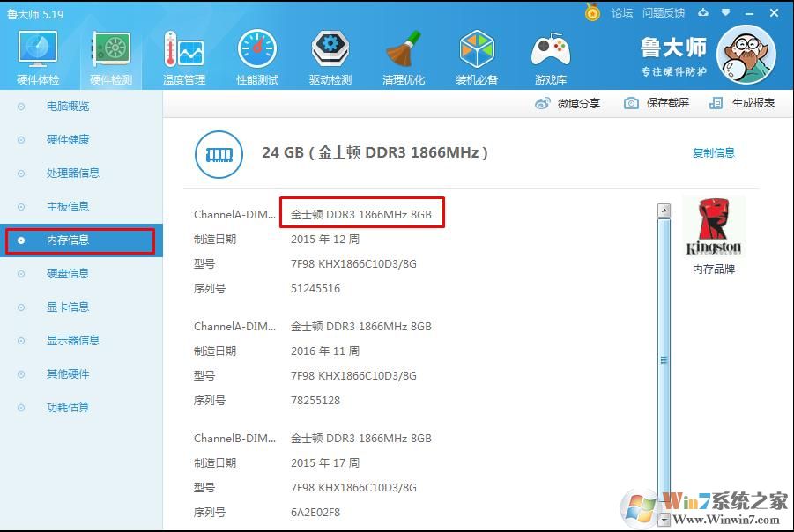
Task: Click the camera icon for 保存截屏
Action: tap(631, 103)
